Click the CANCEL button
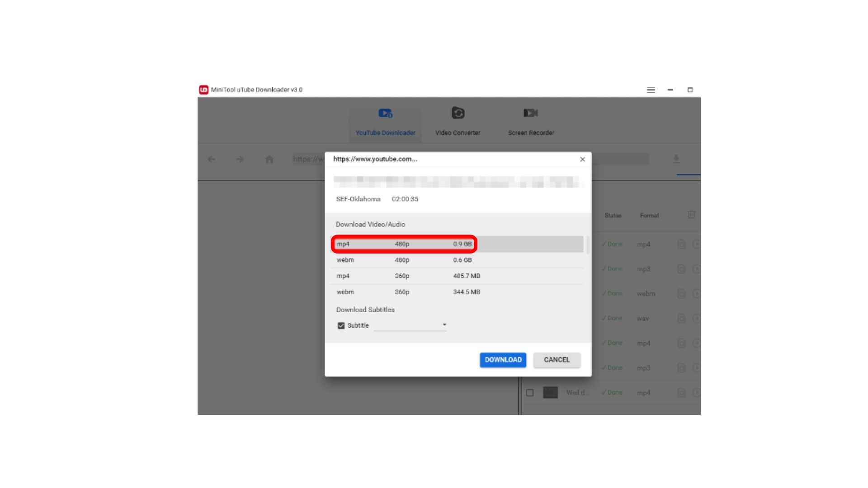The width and height of the screenshot is (868, 488). pos(556,359)
